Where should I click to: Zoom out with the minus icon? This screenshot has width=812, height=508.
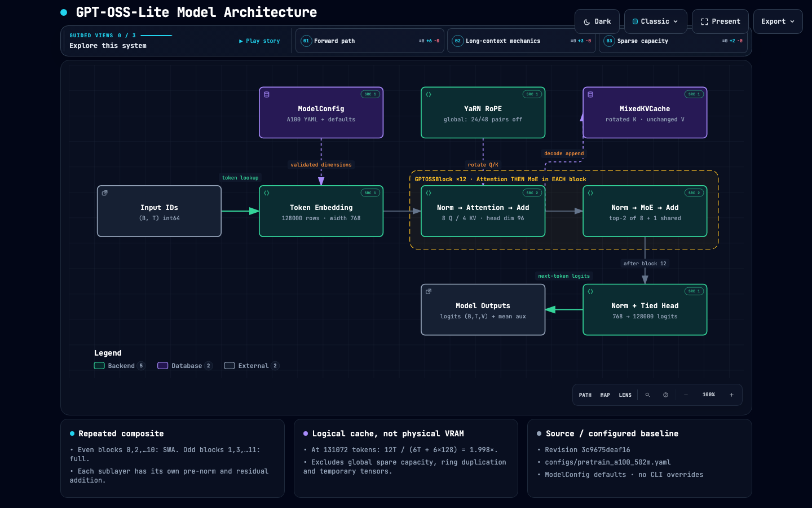tap(686, 395)
